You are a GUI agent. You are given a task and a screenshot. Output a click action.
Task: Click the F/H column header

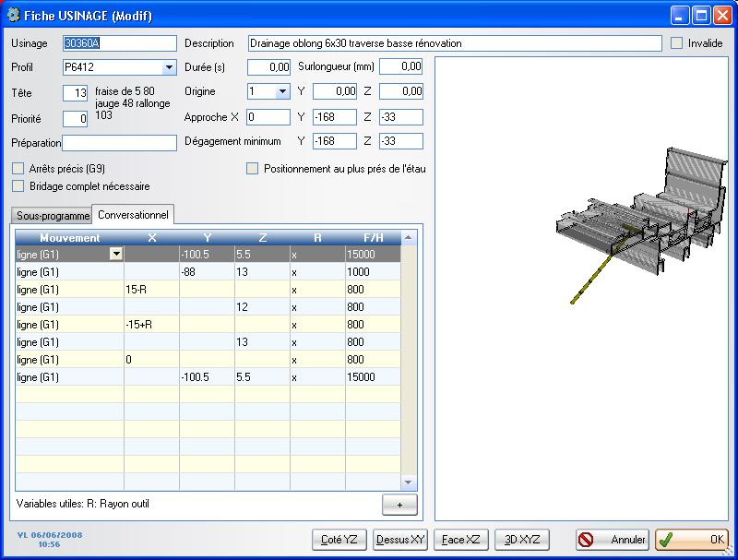(x=373, y=238)
